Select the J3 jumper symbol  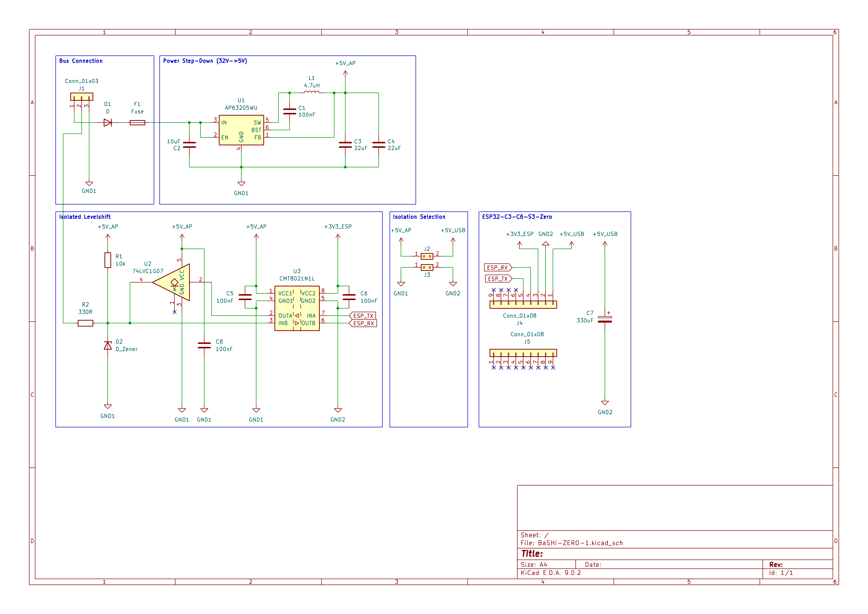pos(427,267)
